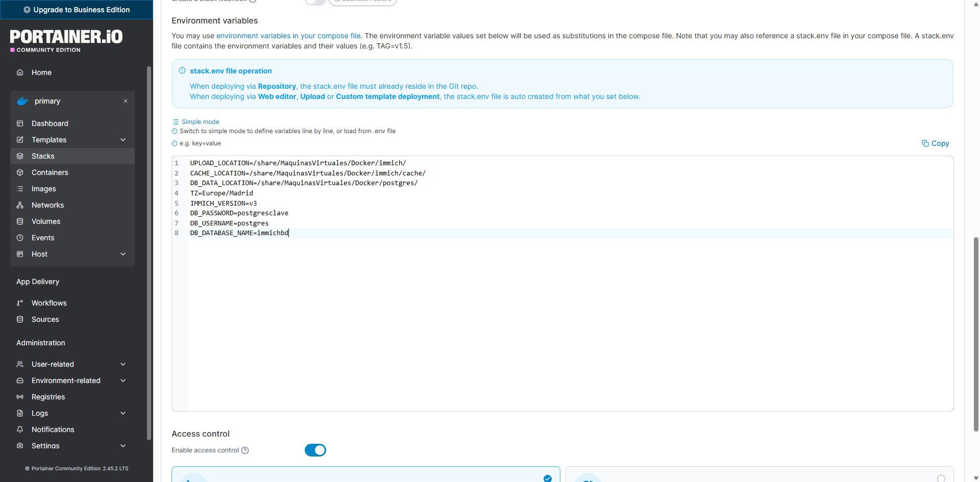Open the Stacks menu item
This screenshot has height=482, width=980.
tap(72, 156)
